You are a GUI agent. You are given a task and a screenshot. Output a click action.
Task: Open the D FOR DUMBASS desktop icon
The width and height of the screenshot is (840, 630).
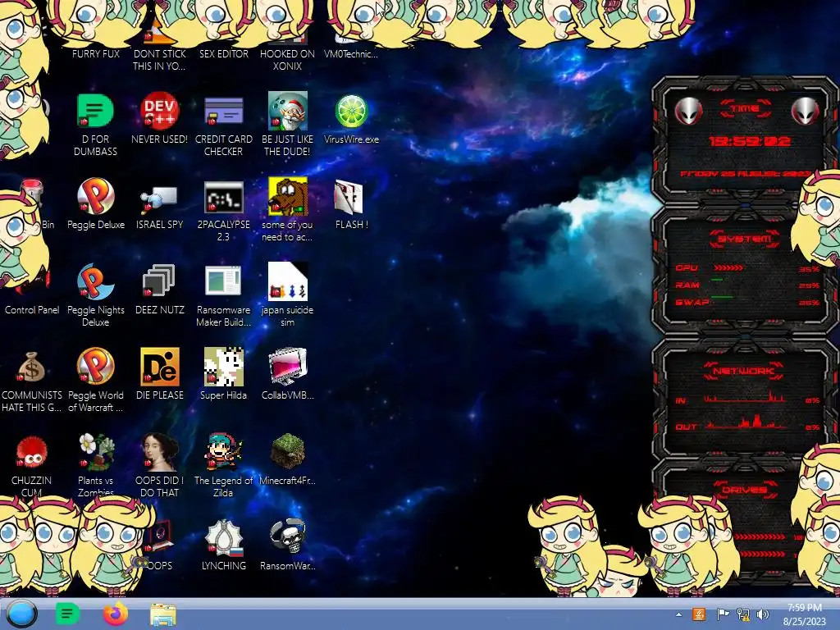(95, 111)
